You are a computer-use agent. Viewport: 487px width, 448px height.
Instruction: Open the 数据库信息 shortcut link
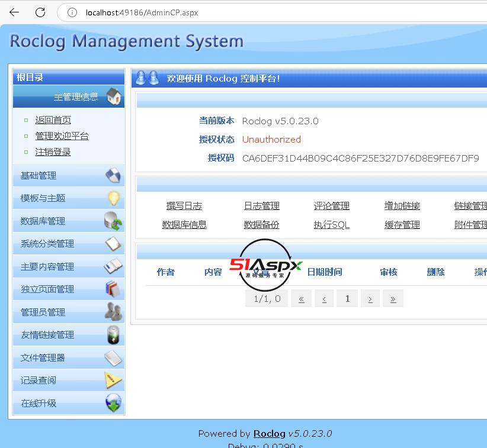point(184,225)
